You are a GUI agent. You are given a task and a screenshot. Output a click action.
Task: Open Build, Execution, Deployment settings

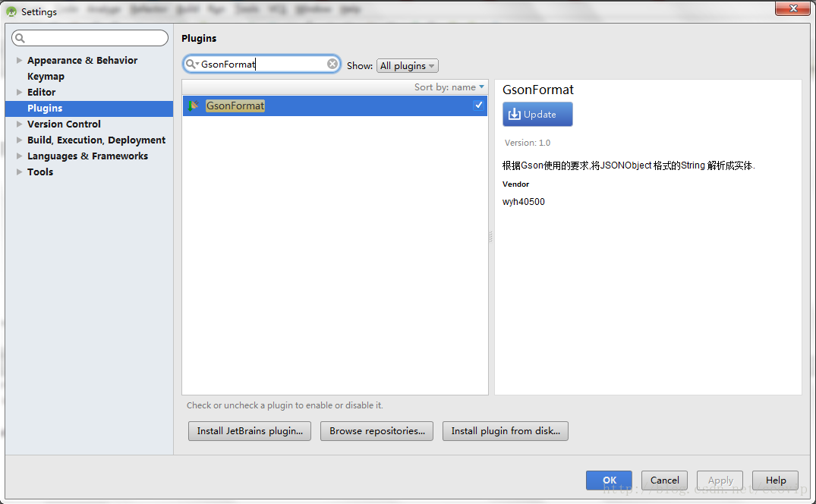(x=96, y=140)
